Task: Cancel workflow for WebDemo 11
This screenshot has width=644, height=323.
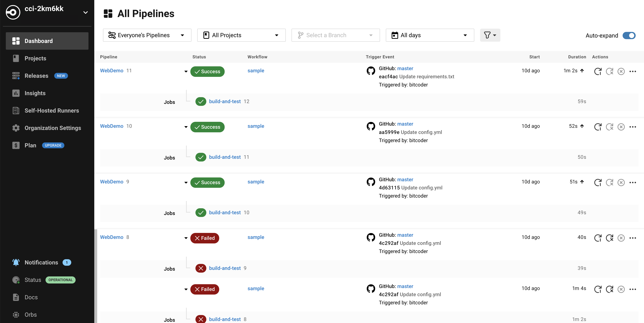Action: coord(621,71)
